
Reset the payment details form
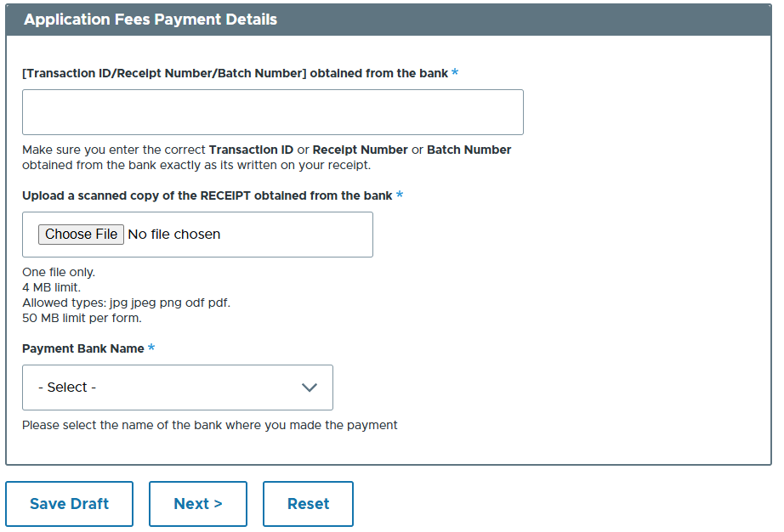[x=308, y=503]
